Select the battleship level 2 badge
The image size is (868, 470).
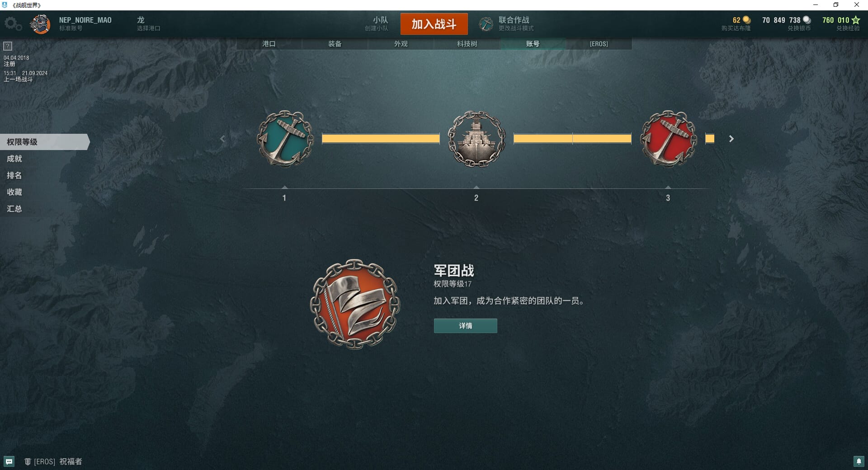476,139
